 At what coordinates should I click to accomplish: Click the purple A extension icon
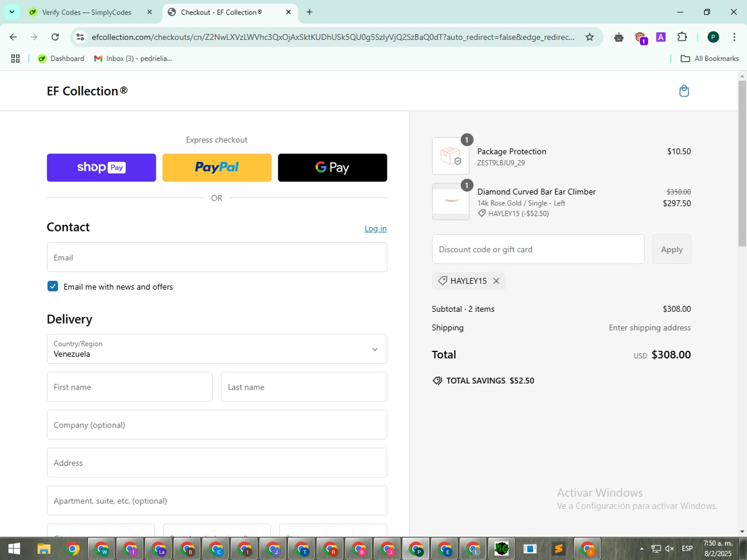point(661,37)
